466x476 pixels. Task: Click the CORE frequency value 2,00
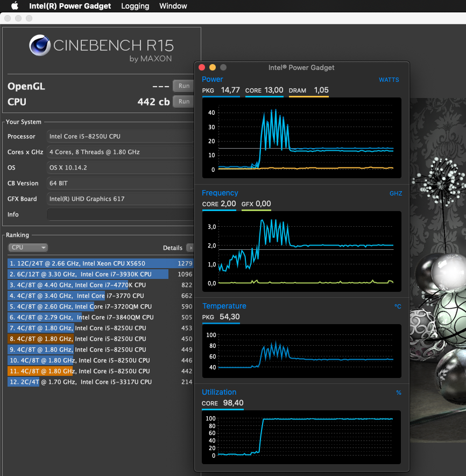tap(228, 204)
